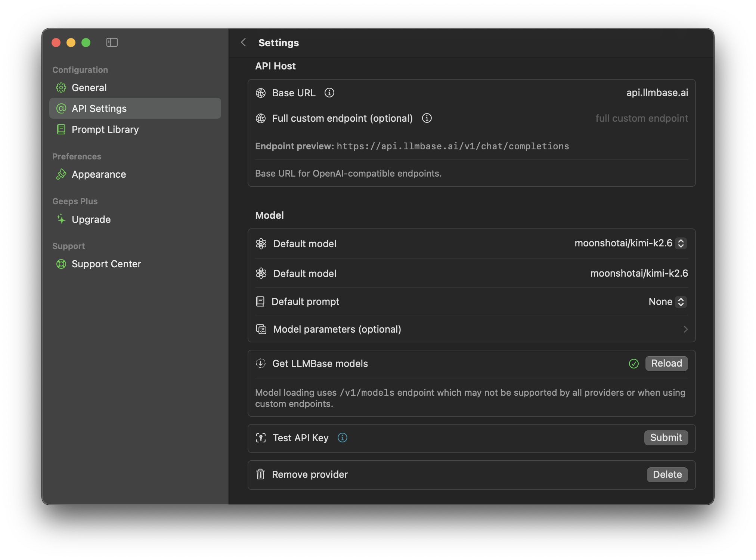Delete the provider
Image resolution: width=756 pixels, height=560 pixels.
[x=667, y=475]
